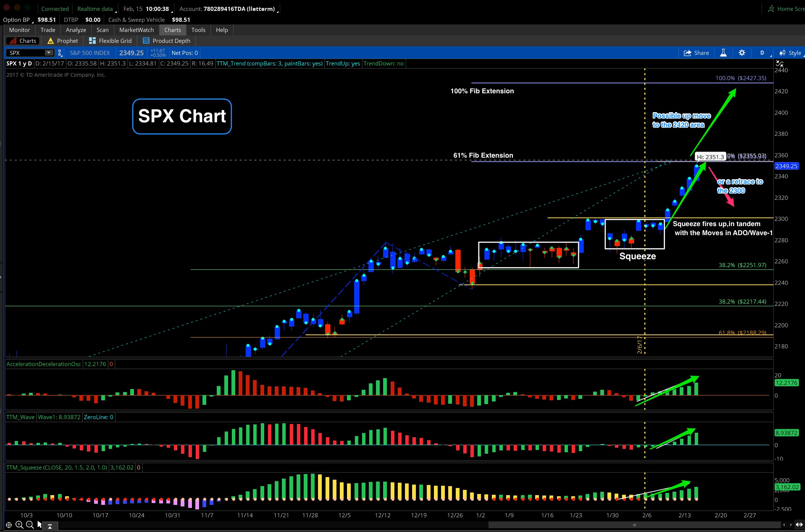Screen dimensions: 805x532
Task: Click the auto-fit price axis icon
Action: 779,64
